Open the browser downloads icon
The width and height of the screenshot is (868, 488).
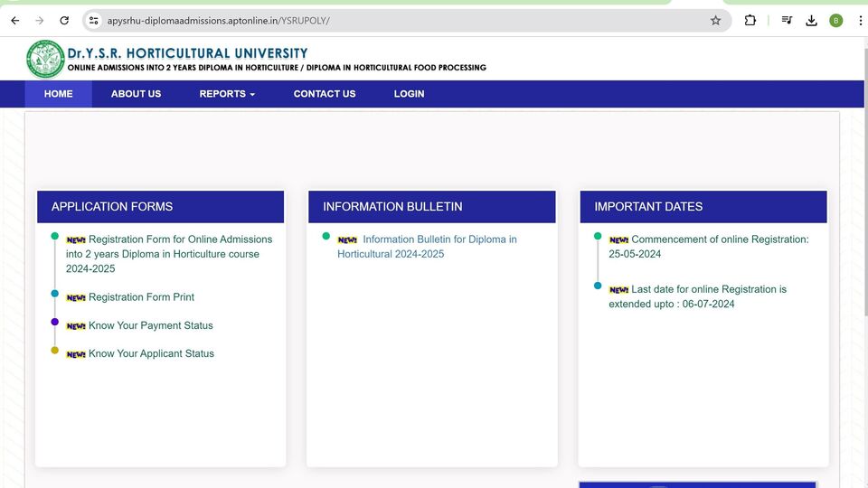click(x=812, y=21)
